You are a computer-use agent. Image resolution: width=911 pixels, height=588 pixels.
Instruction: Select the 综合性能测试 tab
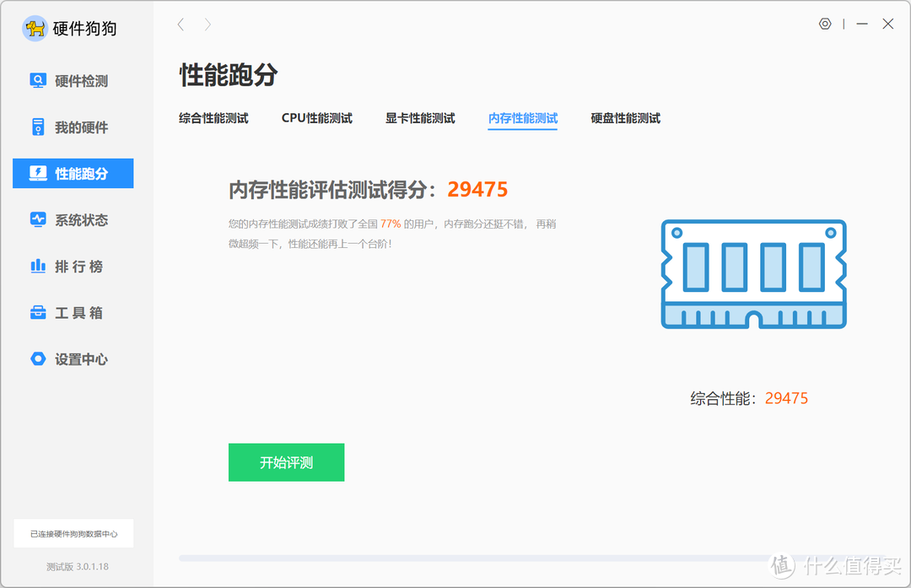213,118
